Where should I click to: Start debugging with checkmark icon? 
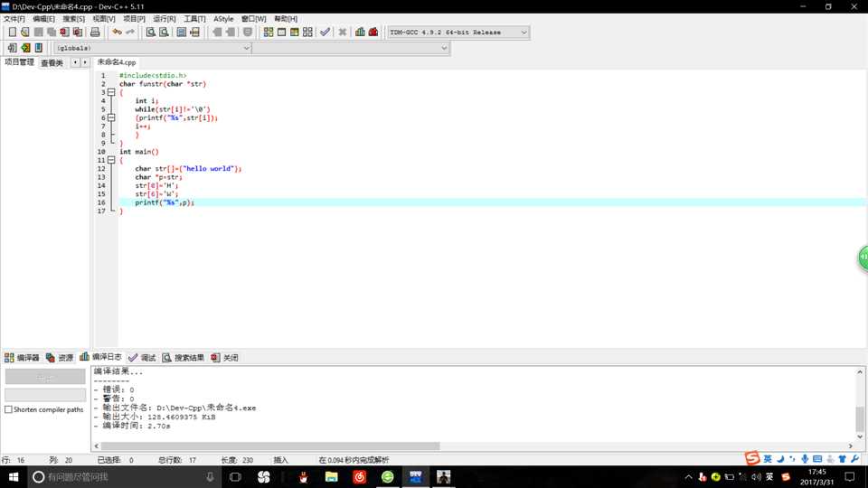coord(325,33)
